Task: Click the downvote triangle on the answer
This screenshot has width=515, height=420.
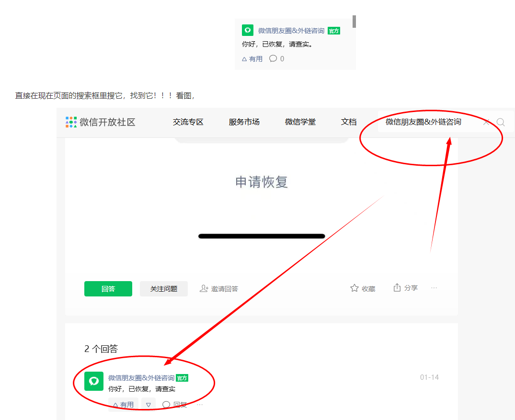Action: click(x=149, y=405)
